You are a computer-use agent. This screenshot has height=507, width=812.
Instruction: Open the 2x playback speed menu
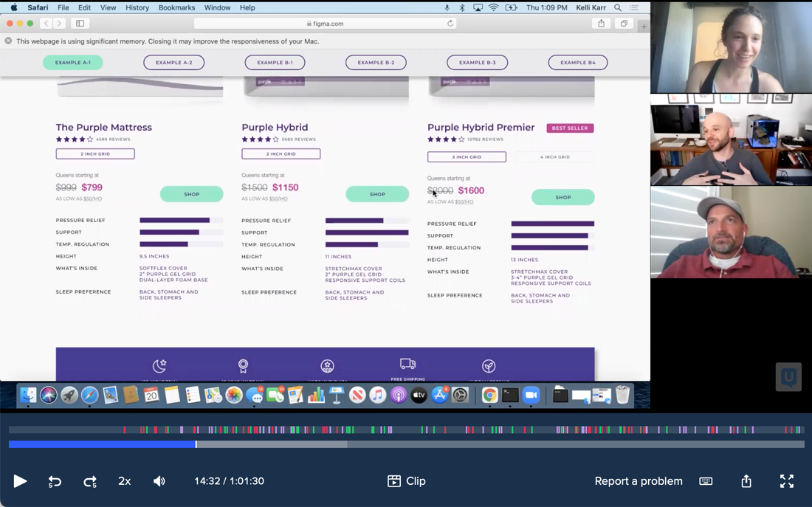click(124, 481)
